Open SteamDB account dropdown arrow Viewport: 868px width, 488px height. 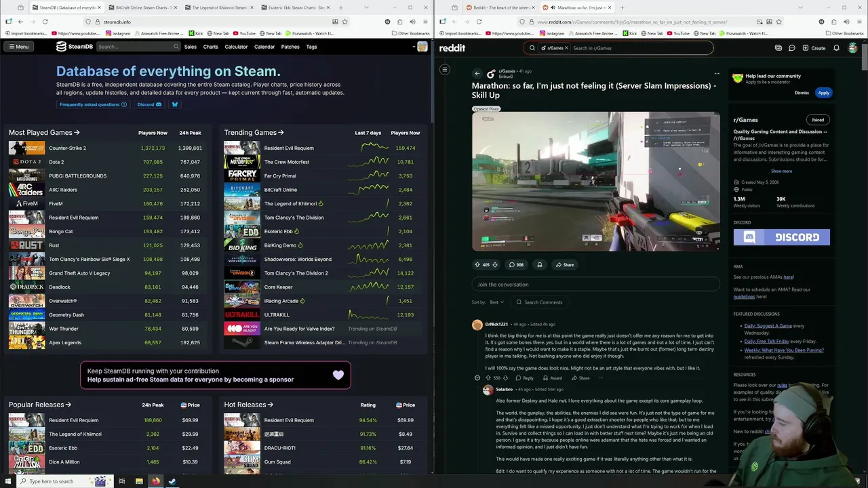414,47
